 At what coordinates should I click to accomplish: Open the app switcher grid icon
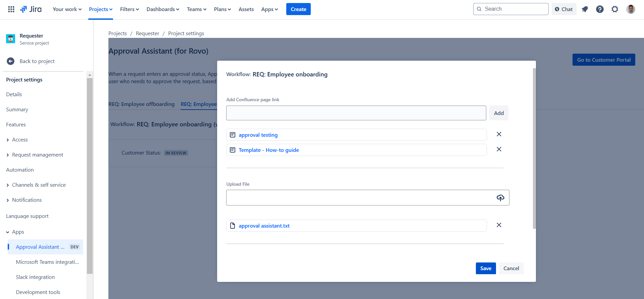[11, 9]
